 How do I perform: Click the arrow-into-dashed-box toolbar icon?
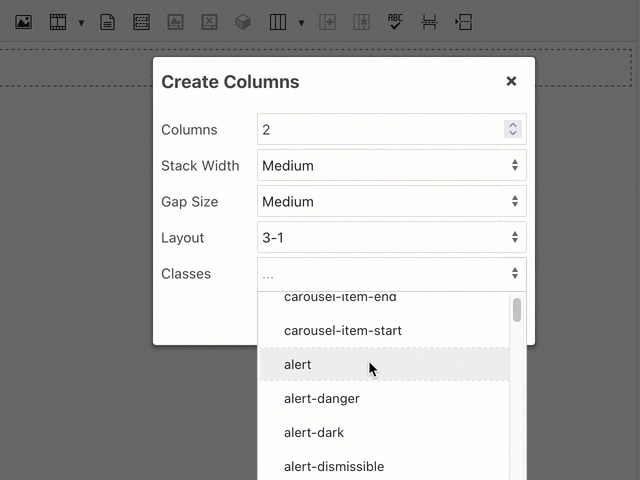(464, 22)
